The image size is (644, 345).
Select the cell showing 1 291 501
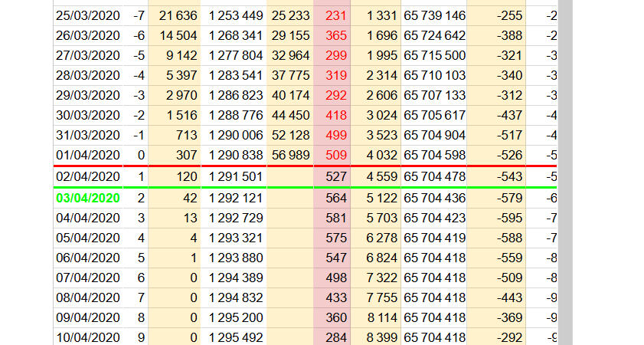pos(236,177)
